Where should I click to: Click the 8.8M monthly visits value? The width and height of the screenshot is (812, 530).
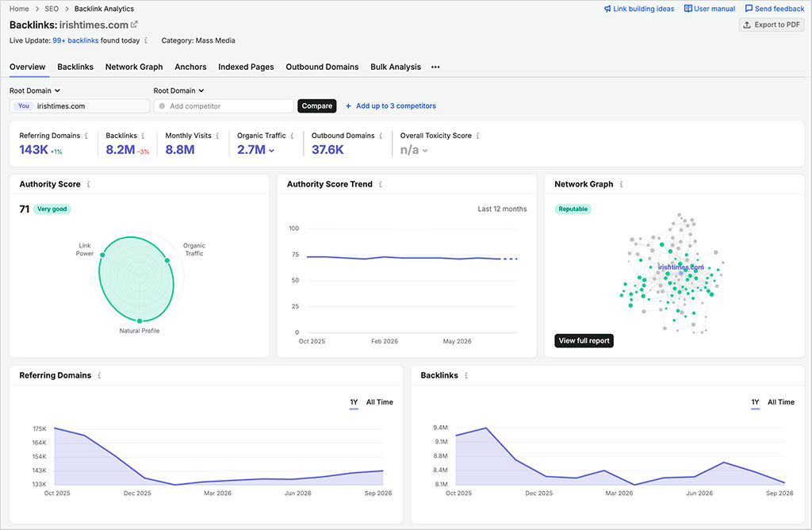coord(180,150)
